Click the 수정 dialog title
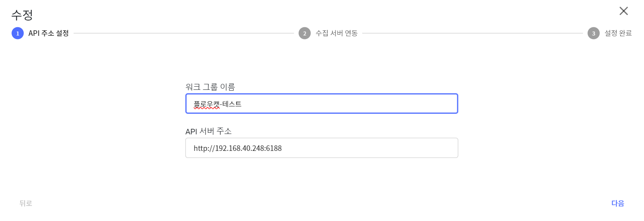This screenshot has width=644, height=221. (x=22, y=15)
